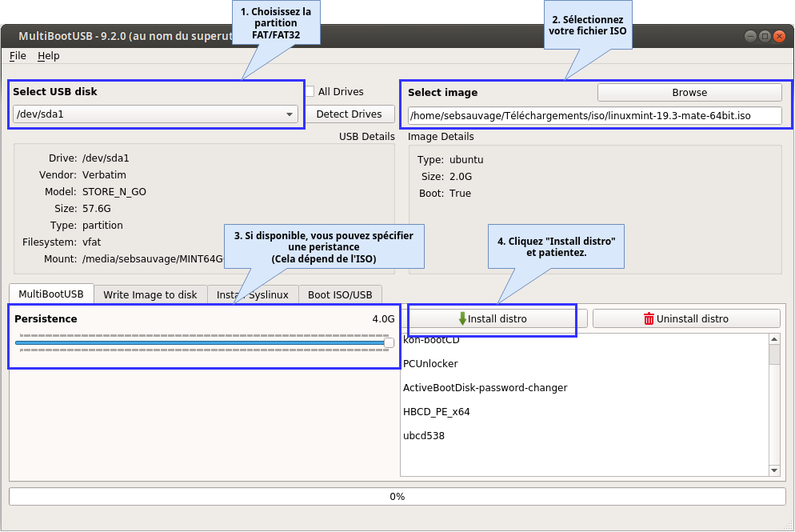Close the MultiBootUSB window
The image size is (795, 532).
click(x=780, y=36)
